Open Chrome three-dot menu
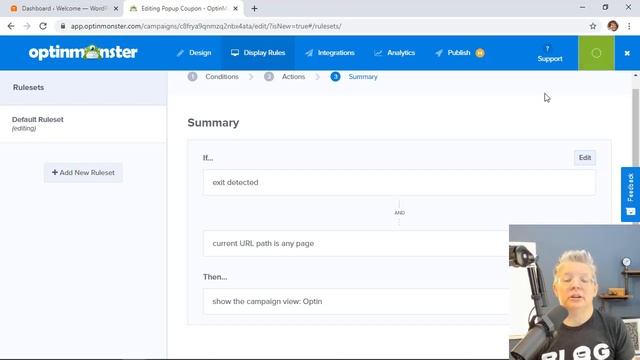 tap(629, 26)
